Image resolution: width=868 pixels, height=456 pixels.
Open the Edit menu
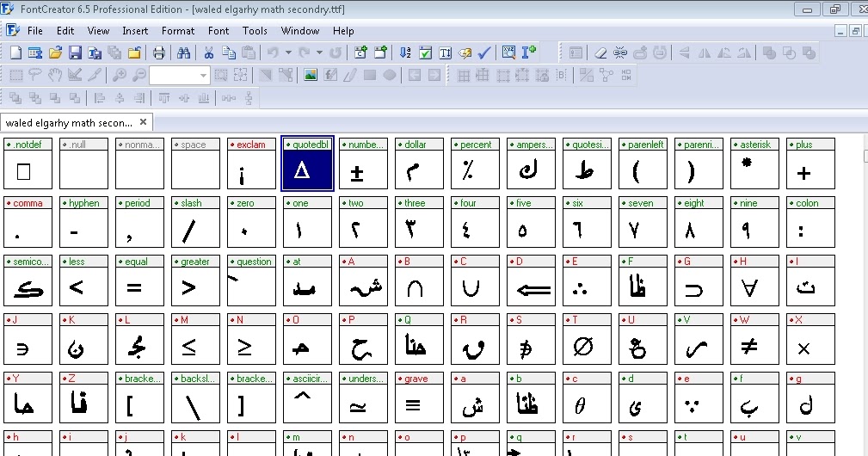65,31
